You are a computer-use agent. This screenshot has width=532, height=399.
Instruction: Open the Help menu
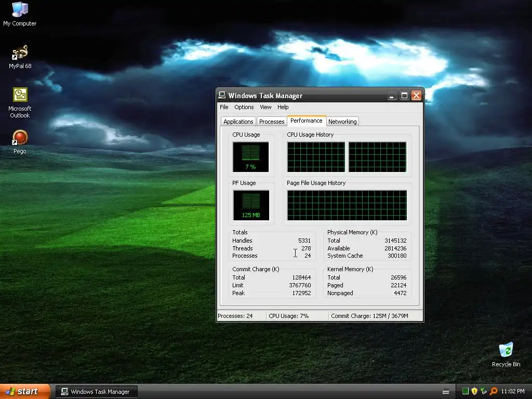tap(283, 107)
